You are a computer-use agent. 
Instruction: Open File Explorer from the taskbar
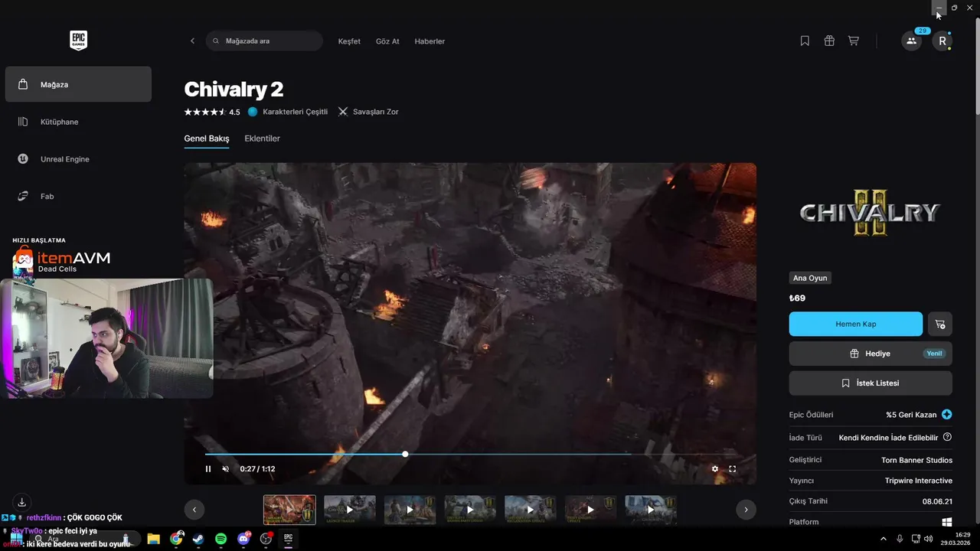point(153,539)
